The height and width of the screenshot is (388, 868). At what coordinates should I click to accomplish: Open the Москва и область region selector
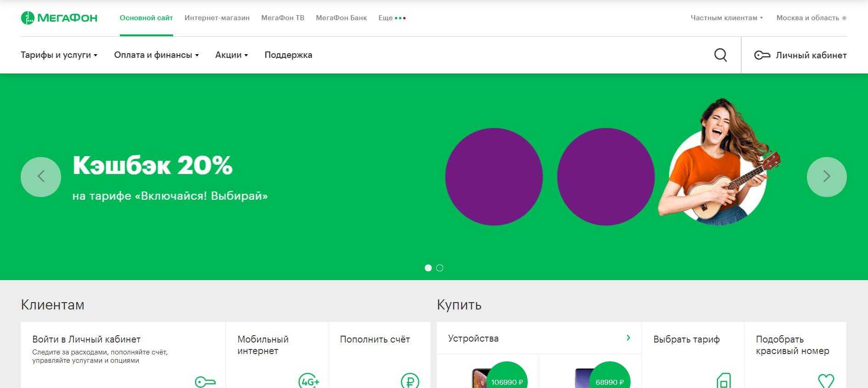[x=811, y=18]
